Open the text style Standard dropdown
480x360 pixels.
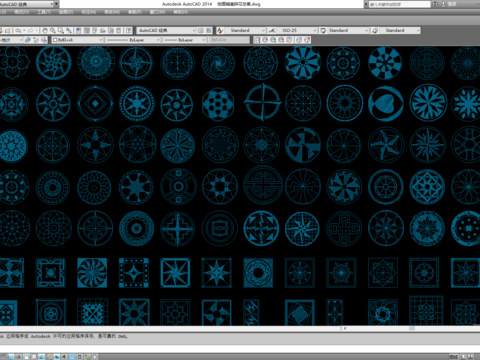(x=263, y=30)
